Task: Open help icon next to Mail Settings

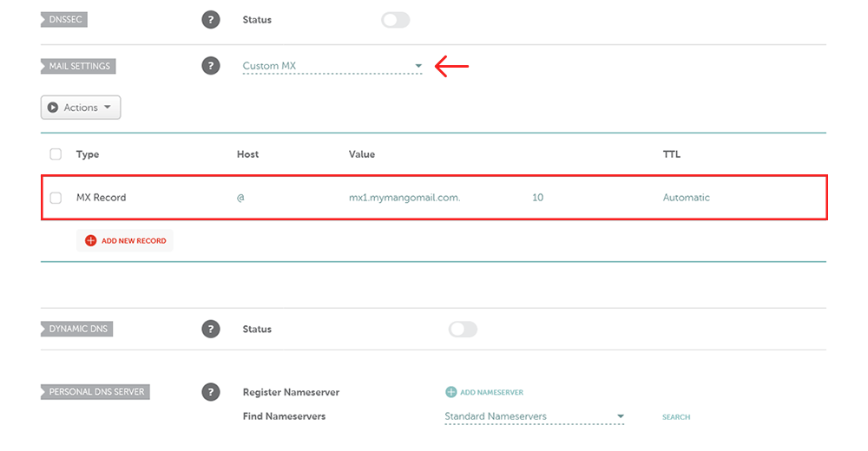Action: point(210,66)
